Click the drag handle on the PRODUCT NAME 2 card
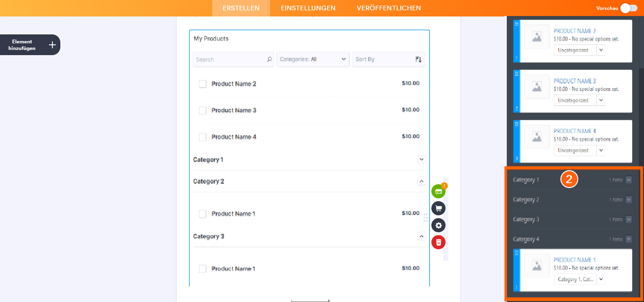 (x=516, y=24)
